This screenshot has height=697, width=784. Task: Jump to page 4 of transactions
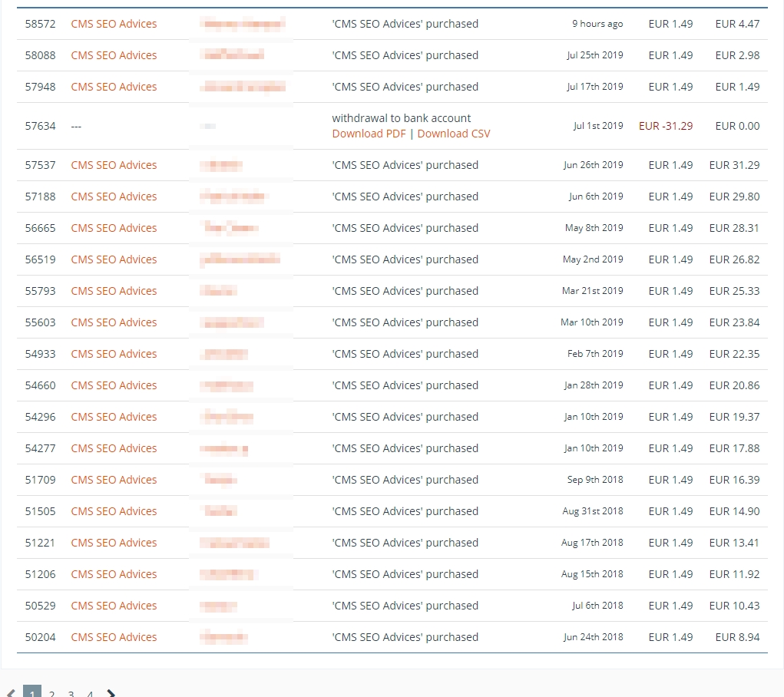pyautogui.click(x=90, y=694)
